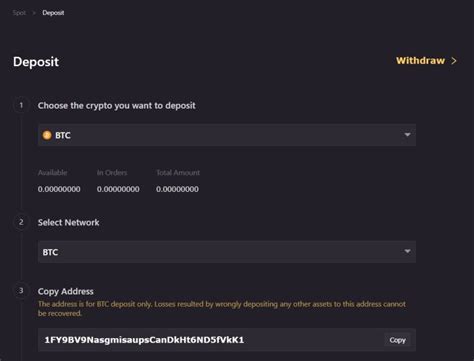Click the breadcrumb separator arrow
Image resolution: width=474 pixels, height=361 pixels.
[x=34, y=13]
